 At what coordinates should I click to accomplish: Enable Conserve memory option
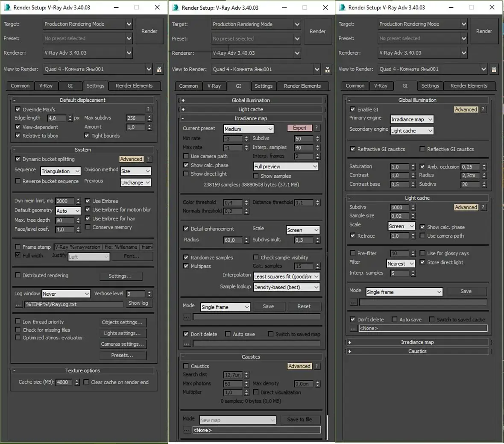88,227
